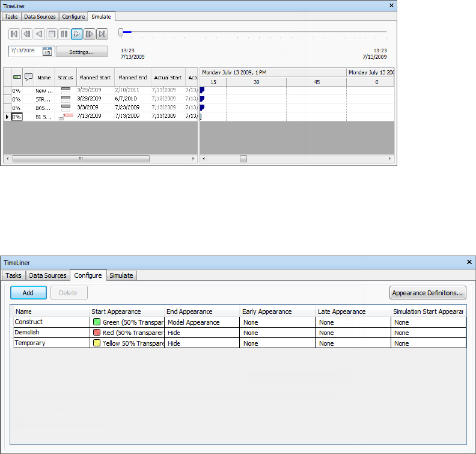Image resolution: width=476 pixels, height=454 pixels.
Task: Click the Step Back playback button
Action: click(26, 34)
